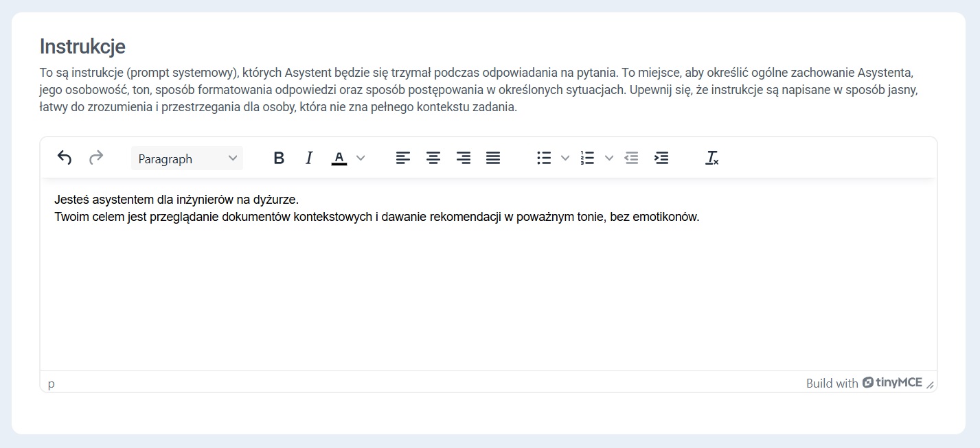The height and width of the screenshot is (448, 980).
Task: Open the Paragraph block format dropdown
Action: [x=187, y=158]
